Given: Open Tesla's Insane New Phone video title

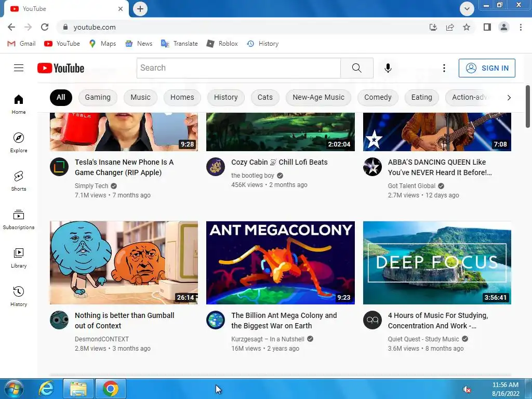Looking at the screenshot, I should click(124, 167).
